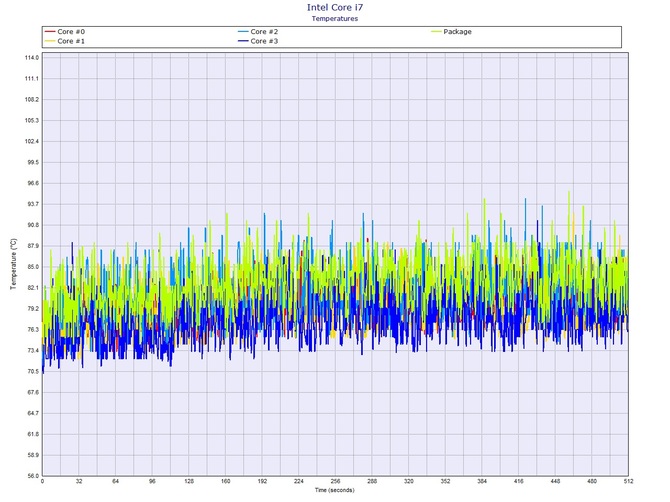Click the 32 x-axis tick label

pyautogui.click(x=79, y=481)
